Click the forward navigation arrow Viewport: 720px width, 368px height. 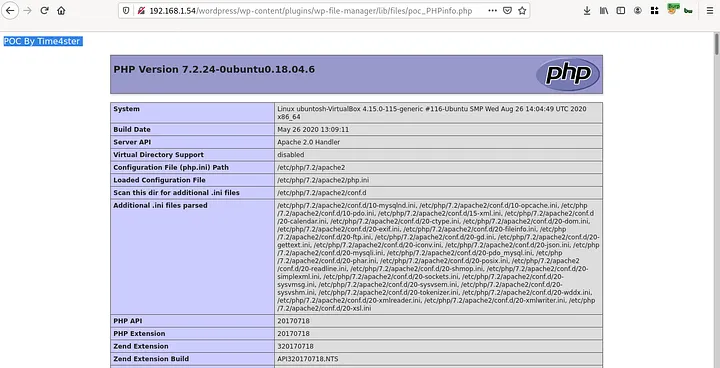tap(28, 11)
